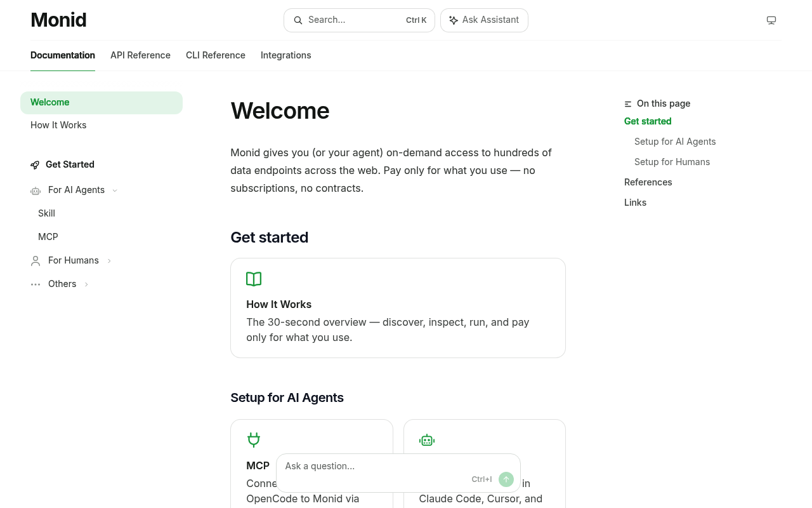Viewport: 812px width, 508px height.
Task: Click the Get Started rocket icon
Action: tap(35, 165)
